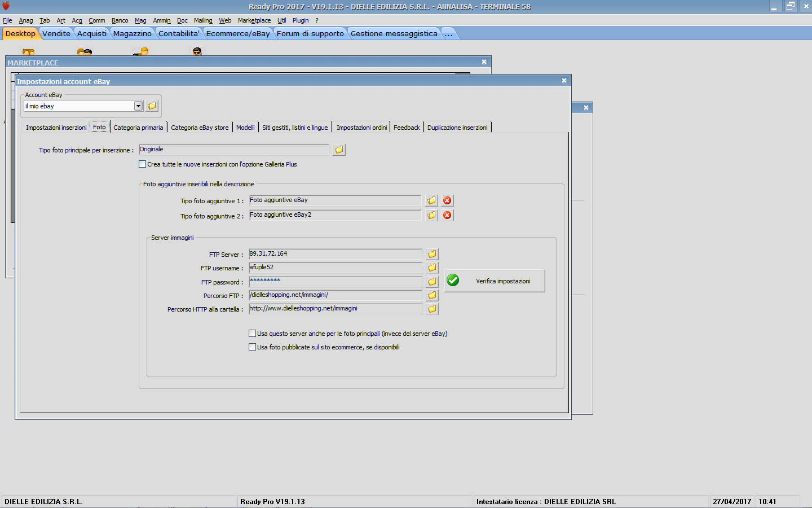
Task: Click Tipo foto principale Originale field
Action: [233, 150]
